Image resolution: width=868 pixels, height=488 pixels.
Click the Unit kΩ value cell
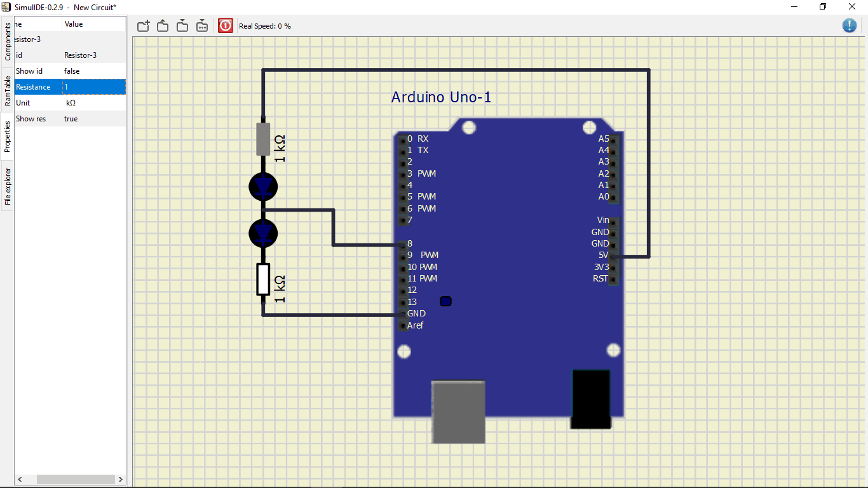[x=94, y=103]
